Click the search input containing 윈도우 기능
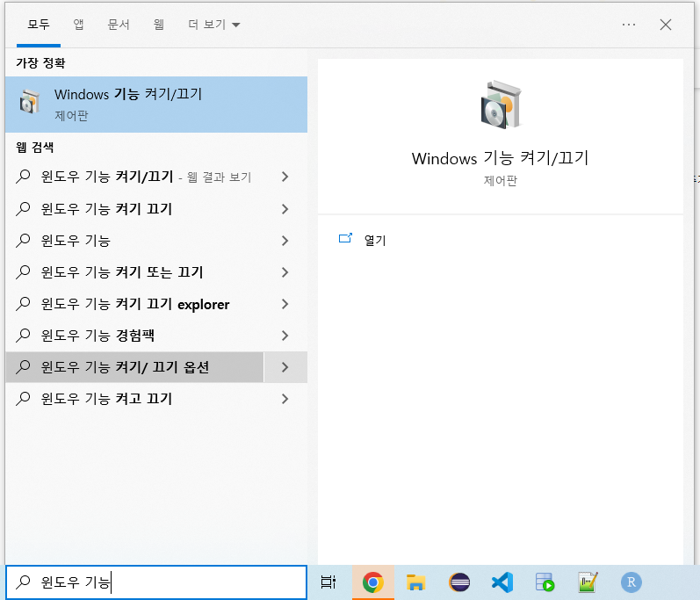This screenshot has width=700, height=600. (x=156, y=582)
